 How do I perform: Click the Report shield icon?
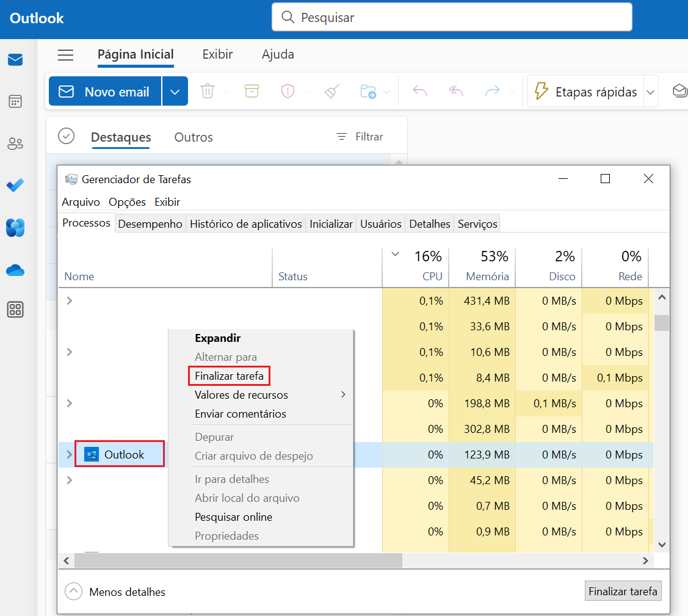(288, 91)
